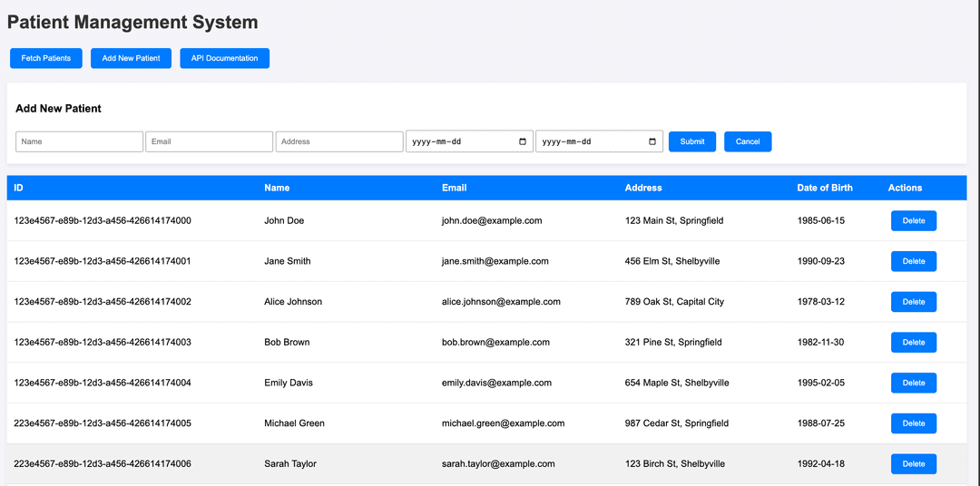Viewport: 980px width, 486px height.
Task: Click address 987 Cedar St, Springfield
Action: 676,423
